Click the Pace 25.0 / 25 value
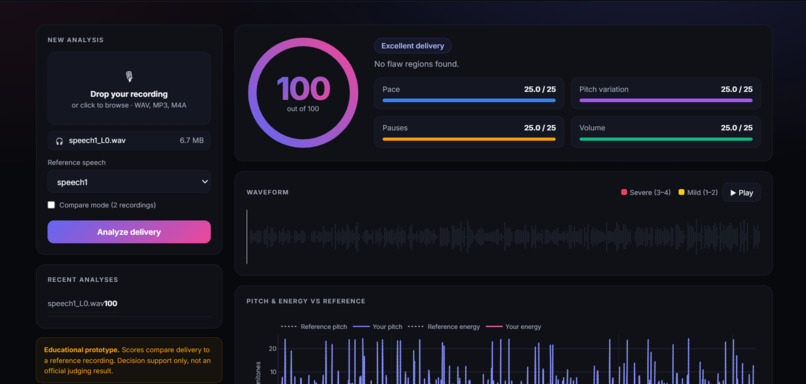Image resolution: width=806 pixels, height=384 pixels. pos(540,89)
